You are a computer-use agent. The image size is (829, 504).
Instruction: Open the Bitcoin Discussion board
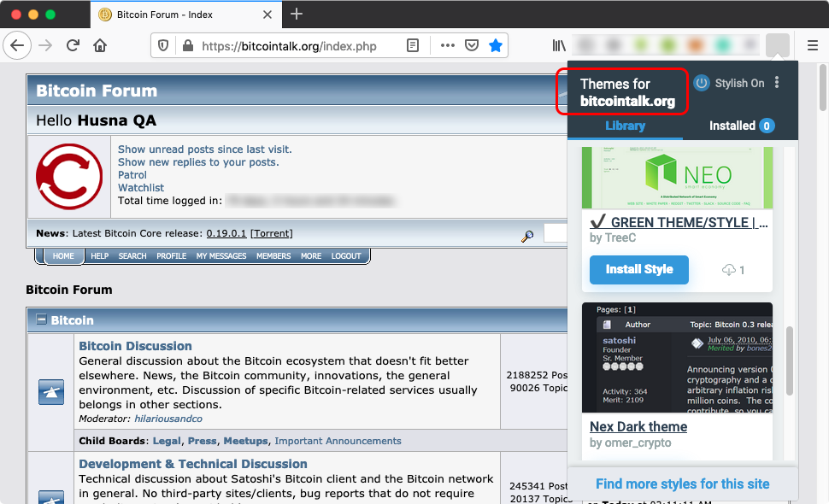[135, 346]
